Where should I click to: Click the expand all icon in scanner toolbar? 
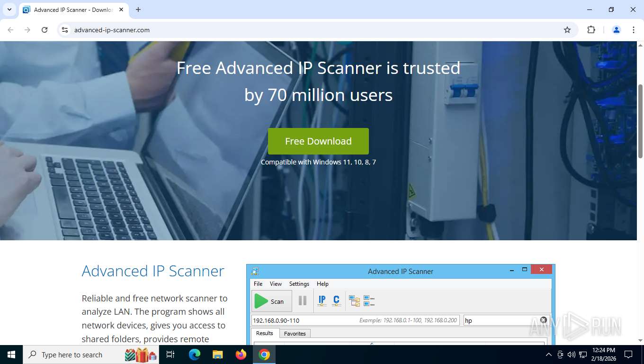(x=354, y=301)
